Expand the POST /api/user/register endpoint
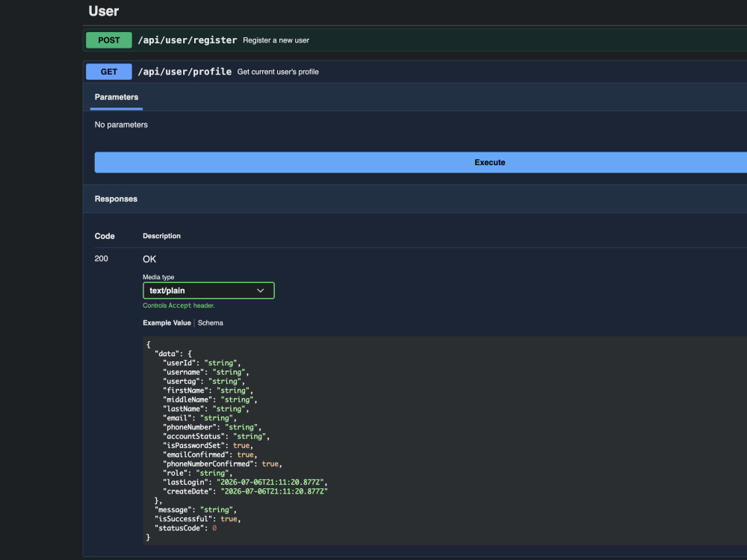Screen dimensions: 747x560 (415, 40)
